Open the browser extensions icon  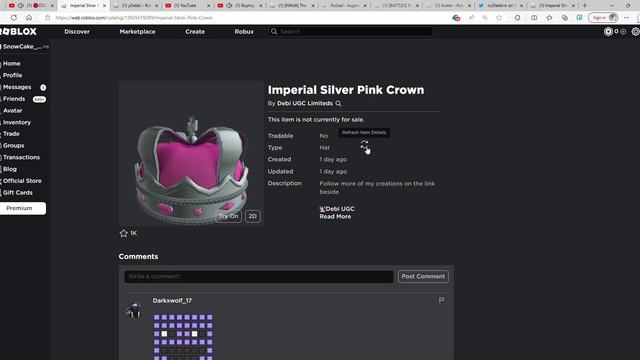(518, 18)
